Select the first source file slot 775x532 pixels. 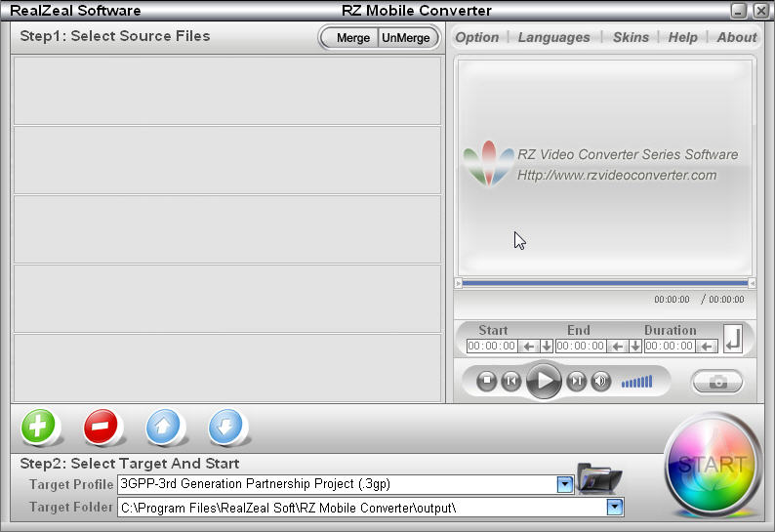click(x=227, y=91)
